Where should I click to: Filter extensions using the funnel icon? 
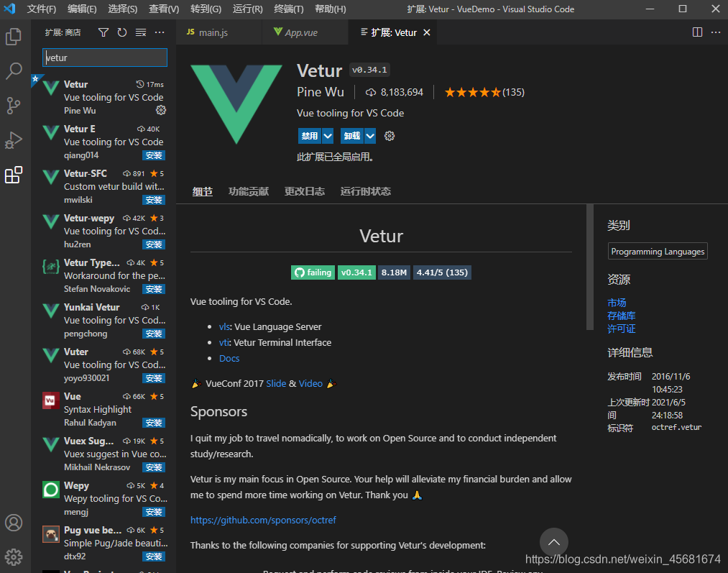tap(103, 32)
